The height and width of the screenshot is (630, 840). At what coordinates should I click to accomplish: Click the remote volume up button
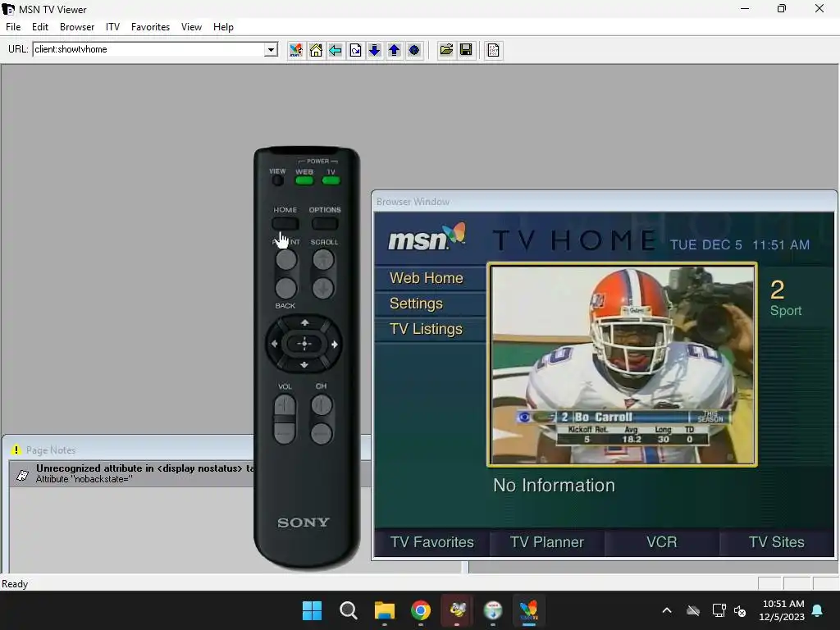285,405
